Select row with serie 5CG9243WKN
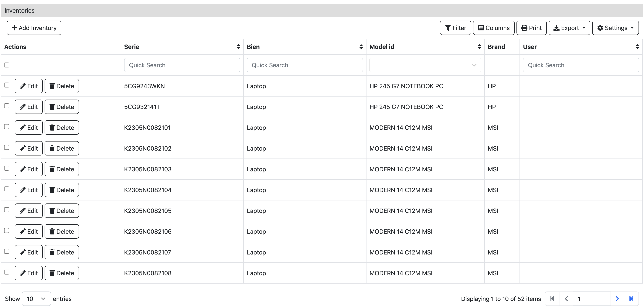The width and height of the screenshot is (644, 307). tap(7, 85)
